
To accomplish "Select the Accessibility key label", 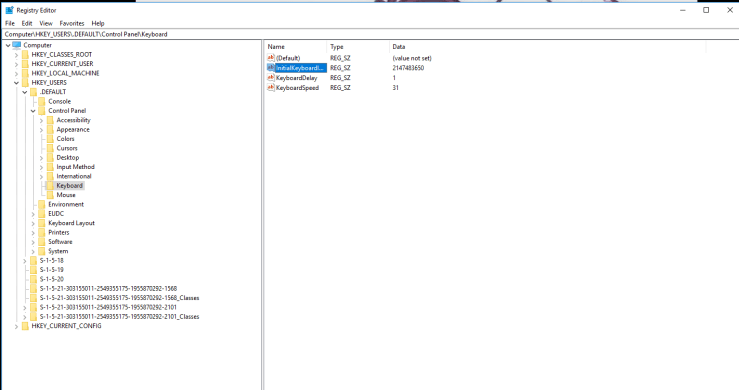I will point(74,120).
